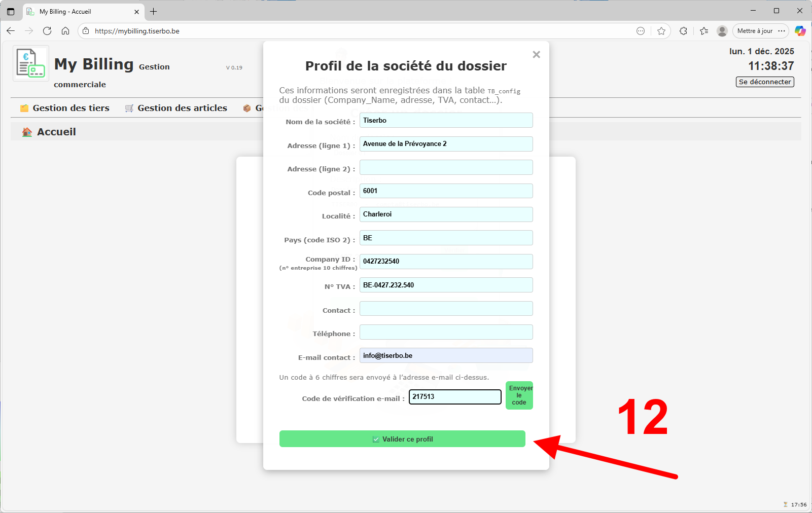Click the Valider ce profil button
Viewport: 812px width, 513px height.
(x=402, y=439)
